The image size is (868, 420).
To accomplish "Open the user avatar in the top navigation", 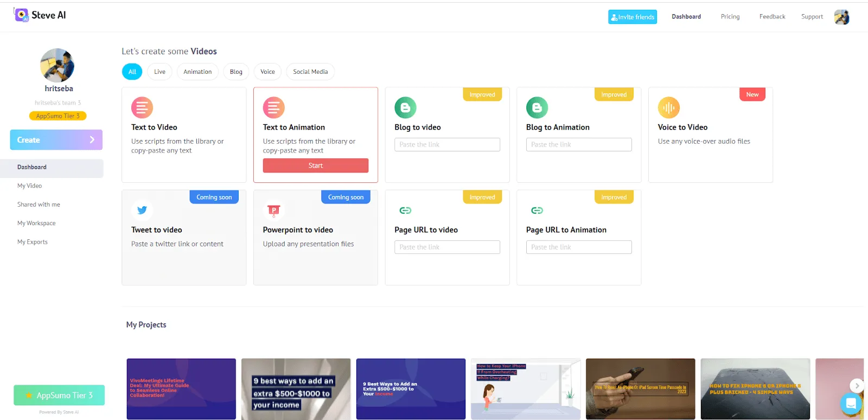I will coord(841,17).
